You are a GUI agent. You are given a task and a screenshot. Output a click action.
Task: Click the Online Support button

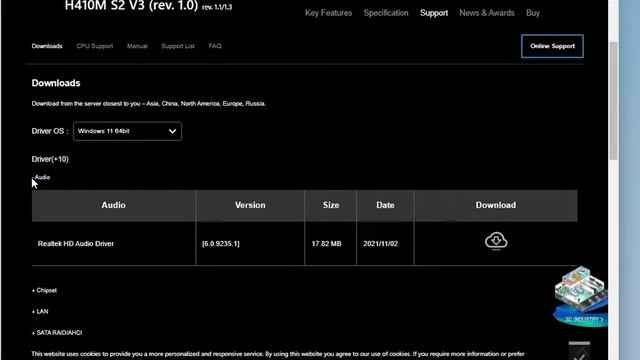(552, 46)
